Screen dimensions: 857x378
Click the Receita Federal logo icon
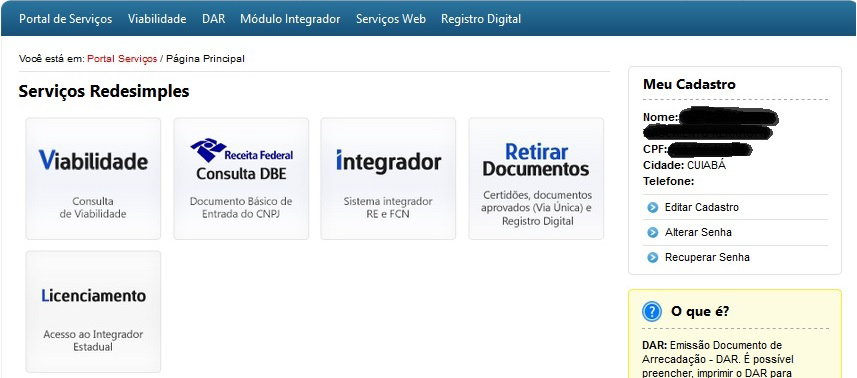pos(208,150)
